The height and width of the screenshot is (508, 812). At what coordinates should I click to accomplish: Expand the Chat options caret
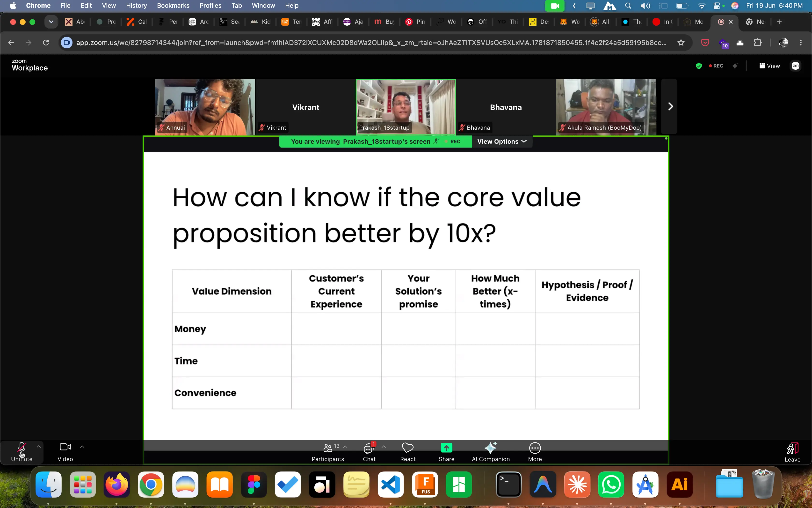(384, 447)
